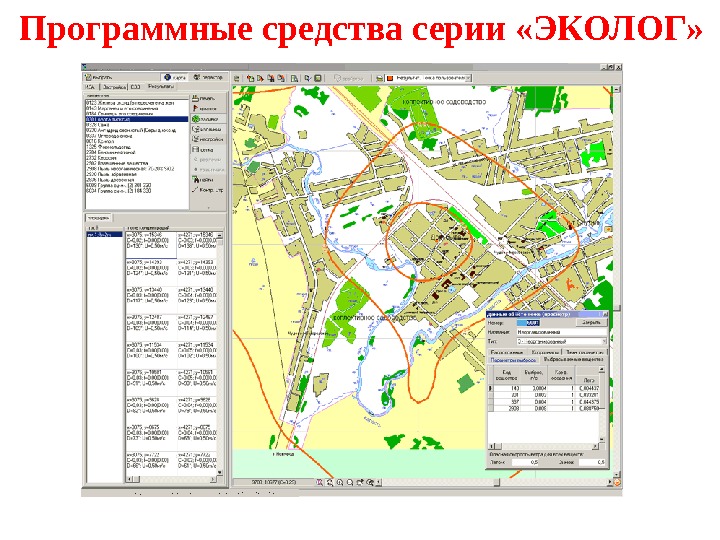Click the binoculars find button
720x540 pixels.
[x=208, y=180]
